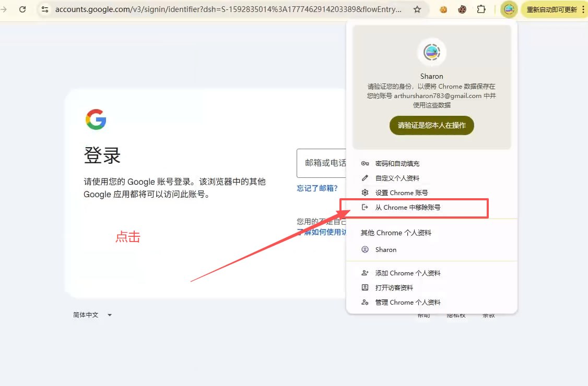The width and height of the screenshot is (588, 386).
Task: Open the three-dot Chrome menu
Action: coord(583,9)
